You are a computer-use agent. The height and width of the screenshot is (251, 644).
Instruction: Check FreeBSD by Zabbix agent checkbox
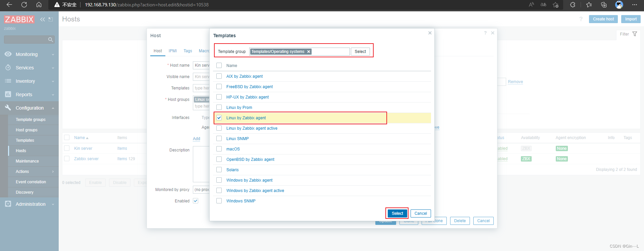[219, 86]
